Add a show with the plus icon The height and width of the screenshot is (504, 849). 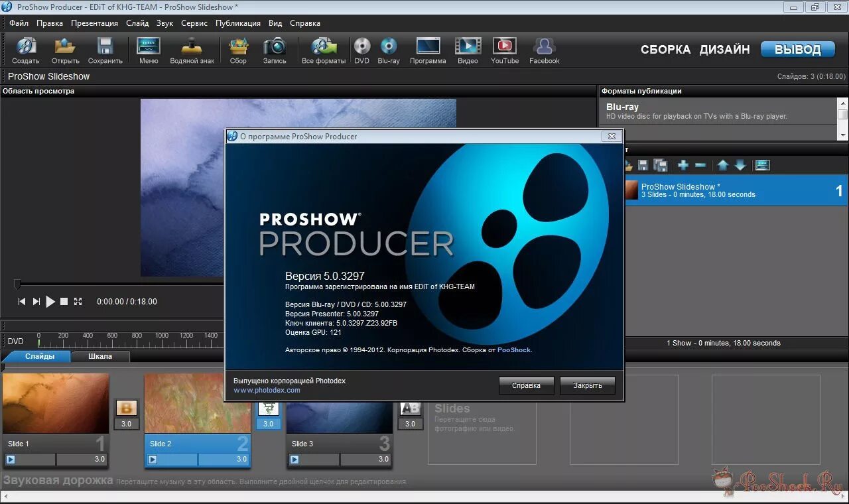[683, 165]
